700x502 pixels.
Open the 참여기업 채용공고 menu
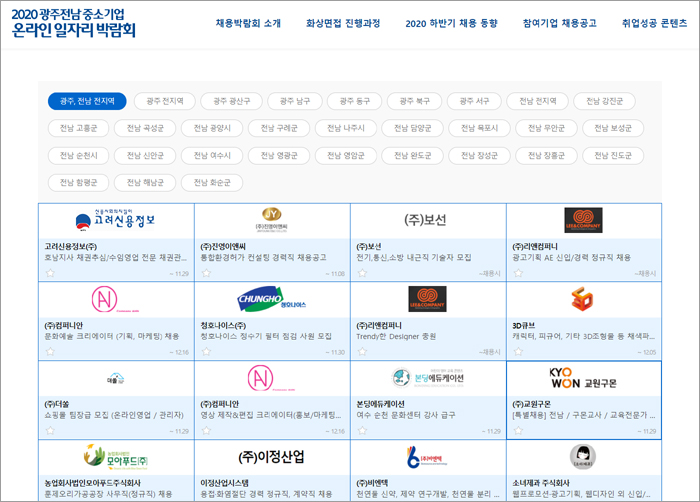[x=559, y=23]
